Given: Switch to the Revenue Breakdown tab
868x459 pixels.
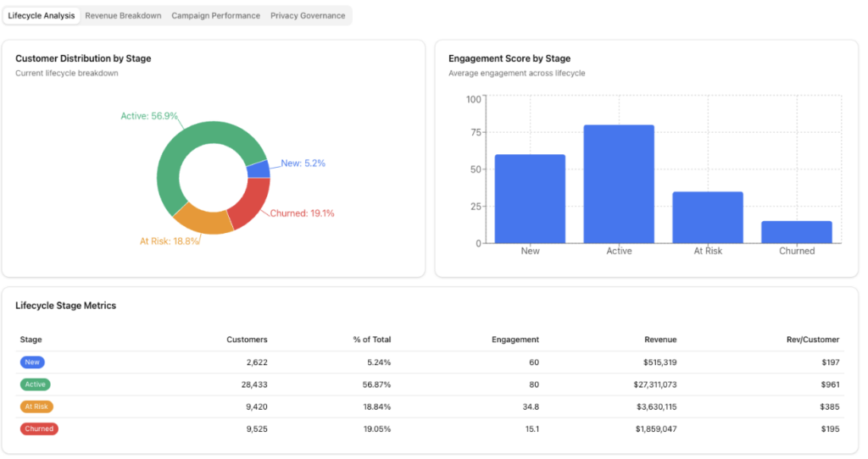Looking at the screenshot, I should point(123,16).
